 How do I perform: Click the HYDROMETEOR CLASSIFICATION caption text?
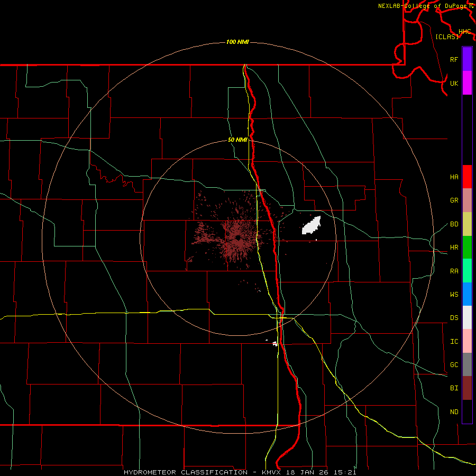point(186,472)
